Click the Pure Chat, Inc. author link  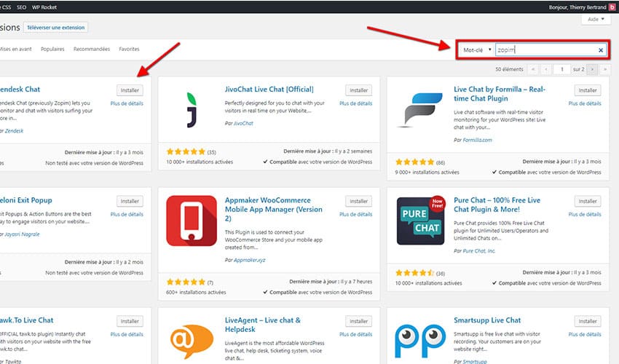479,251
